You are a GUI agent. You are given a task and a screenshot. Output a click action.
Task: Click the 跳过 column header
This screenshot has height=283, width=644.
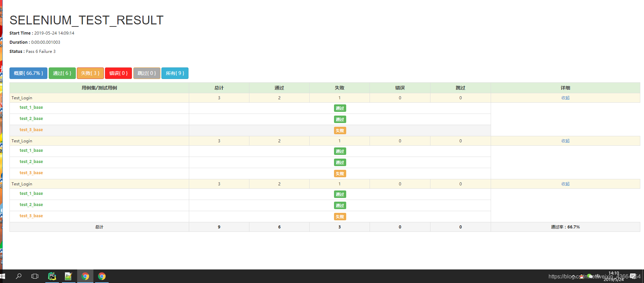(461, 88)
